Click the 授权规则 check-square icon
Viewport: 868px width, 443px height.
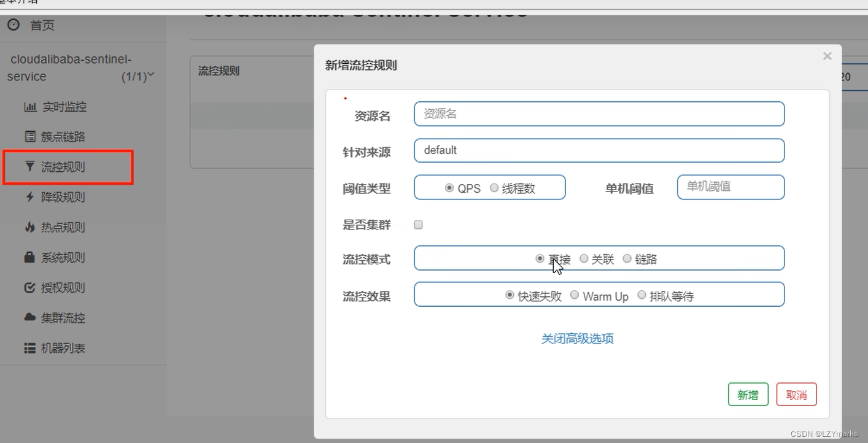tap(29, 287)
